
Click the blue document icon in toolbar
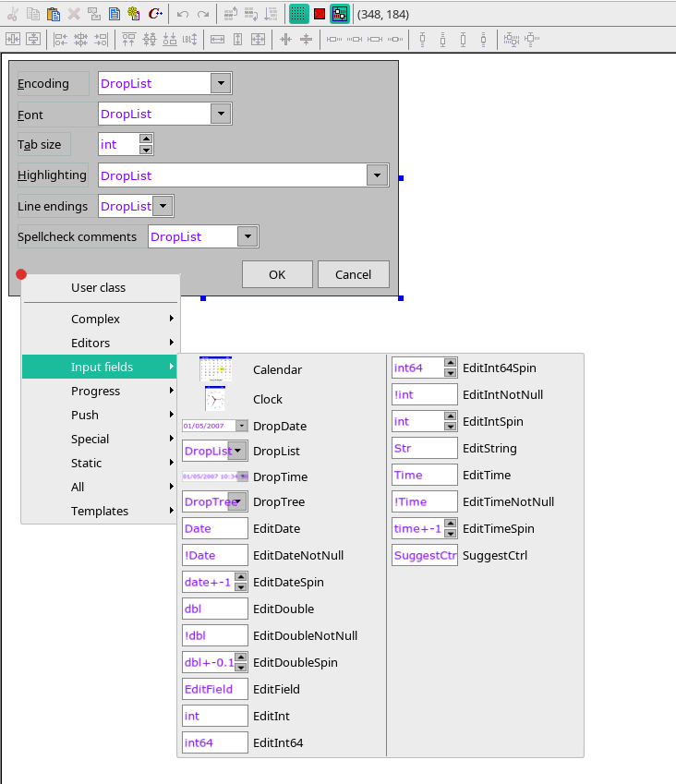click(x=115, y=14)
